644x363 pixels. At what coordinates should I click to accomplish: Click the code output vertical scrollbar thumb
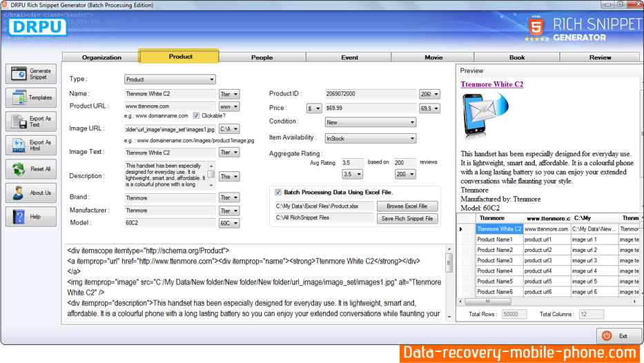449,263
